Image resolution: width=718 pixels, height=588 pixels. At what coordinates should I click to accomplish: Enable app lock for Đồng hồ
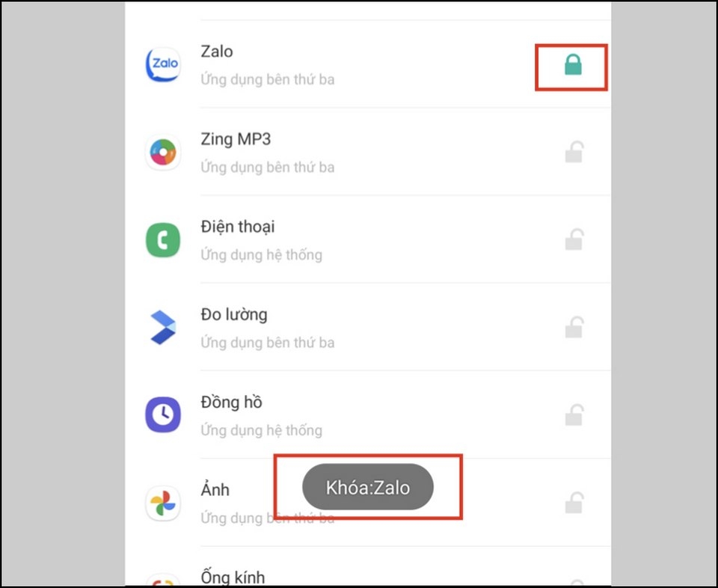click(x=574, y=415)
